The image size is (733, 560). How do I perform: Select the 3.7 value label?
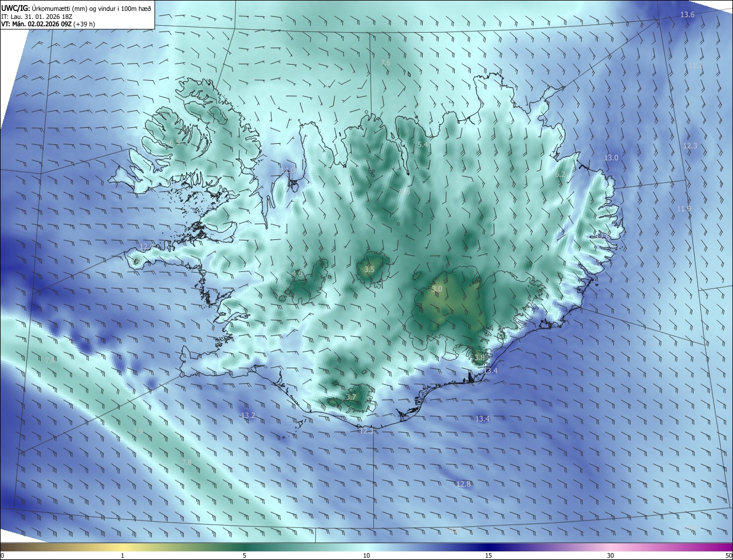tap(351, 397)
